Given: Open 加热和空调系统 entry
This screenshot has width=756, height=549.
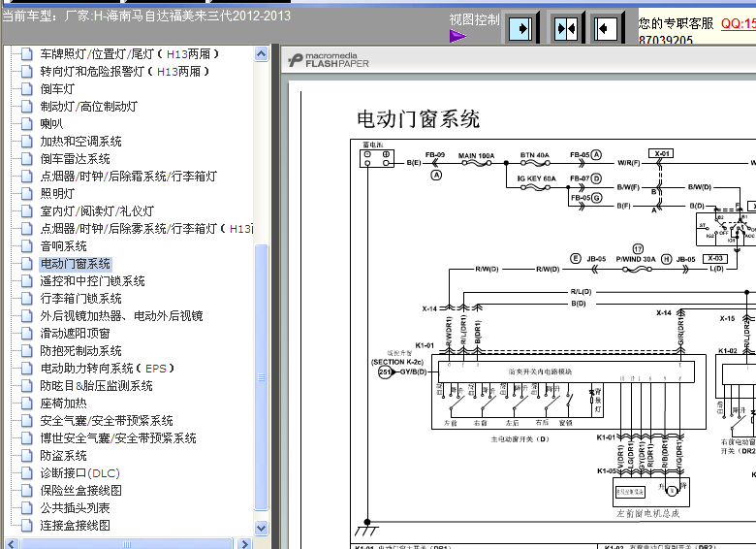Looking at the screenshot, I should pyautogui.click(x=80, y=142).
